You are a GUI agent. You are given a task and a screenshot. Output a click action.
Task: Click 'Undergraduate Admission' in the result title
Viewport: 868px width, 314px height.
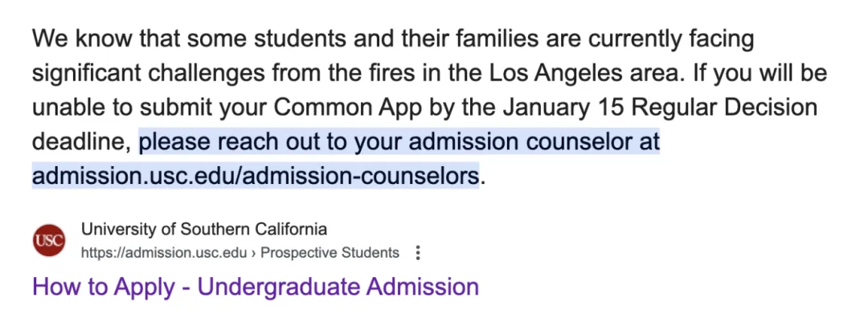[338, 287]
